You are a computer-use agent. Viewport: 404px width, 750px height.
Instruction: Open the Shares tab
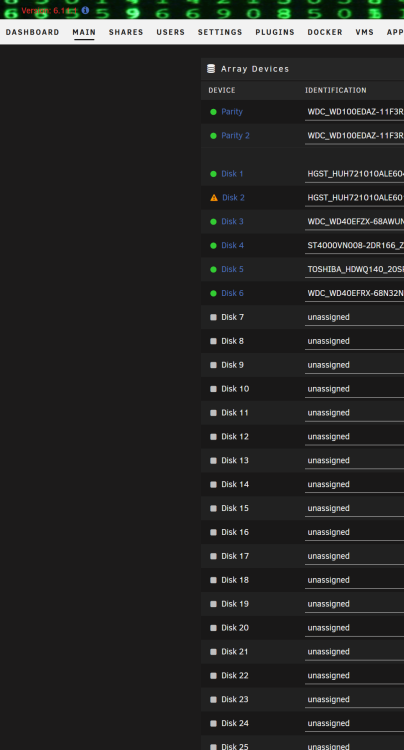coord(126,32)
